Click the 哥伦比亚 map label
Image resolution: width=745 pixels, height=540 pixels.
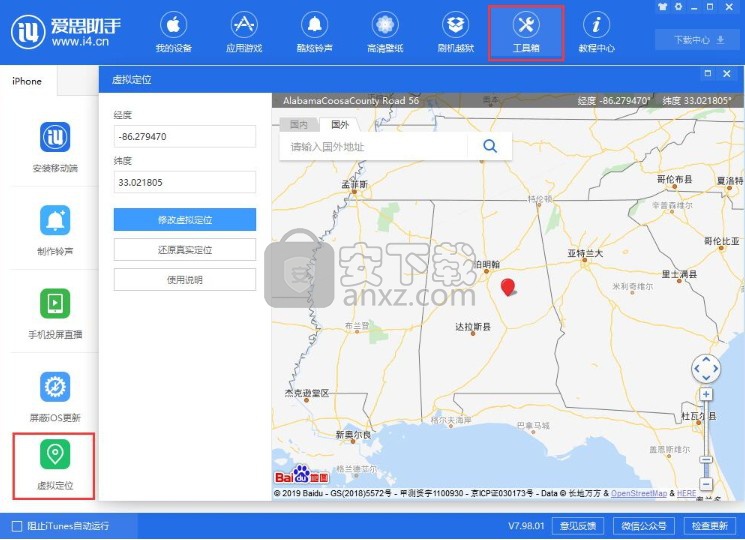(721, 241)
